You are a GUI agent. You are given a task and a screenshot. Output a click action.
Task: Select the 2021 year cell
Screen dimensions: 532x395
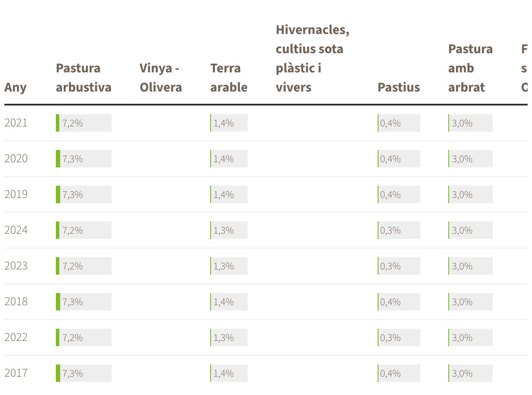(16, 123)
